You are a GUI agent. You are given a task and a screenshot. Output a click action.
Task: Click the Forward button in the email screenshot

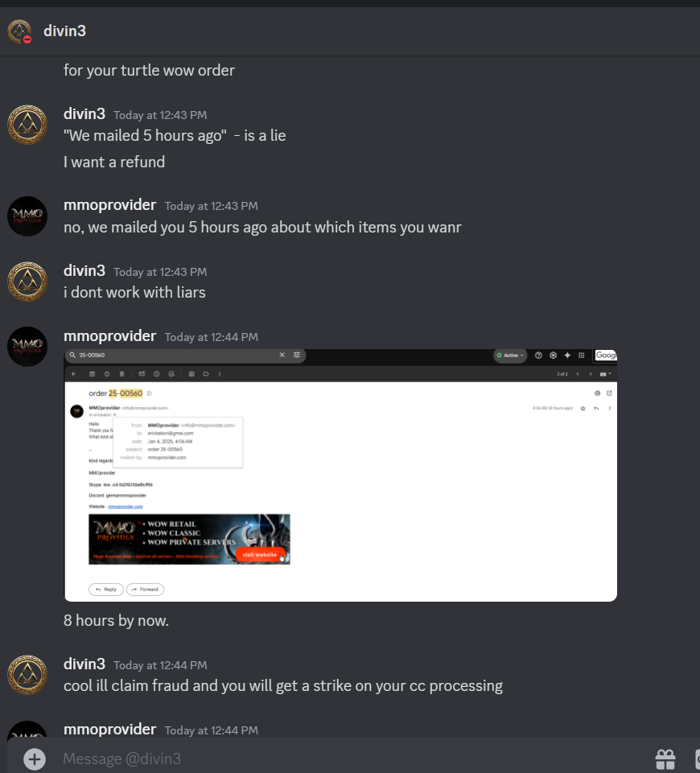[145, 589]
